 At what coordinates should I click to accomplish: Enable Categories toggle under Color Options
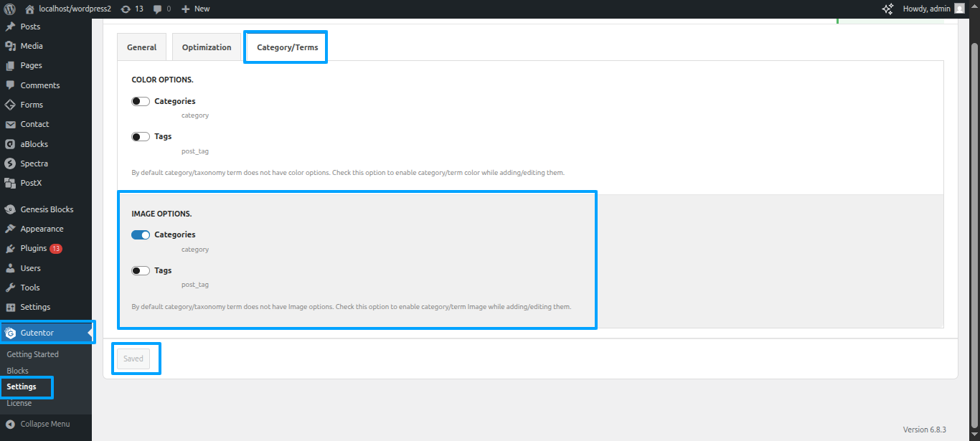[141, 101]
